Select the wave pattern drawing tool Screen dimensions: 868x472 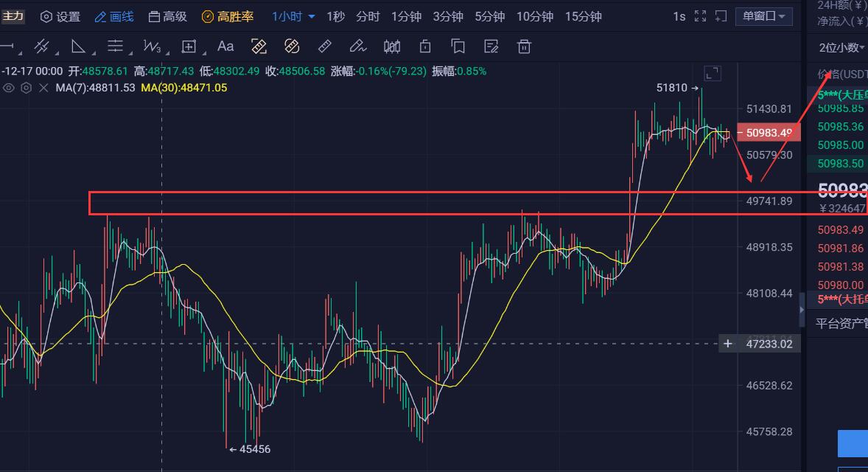point(152,46)
